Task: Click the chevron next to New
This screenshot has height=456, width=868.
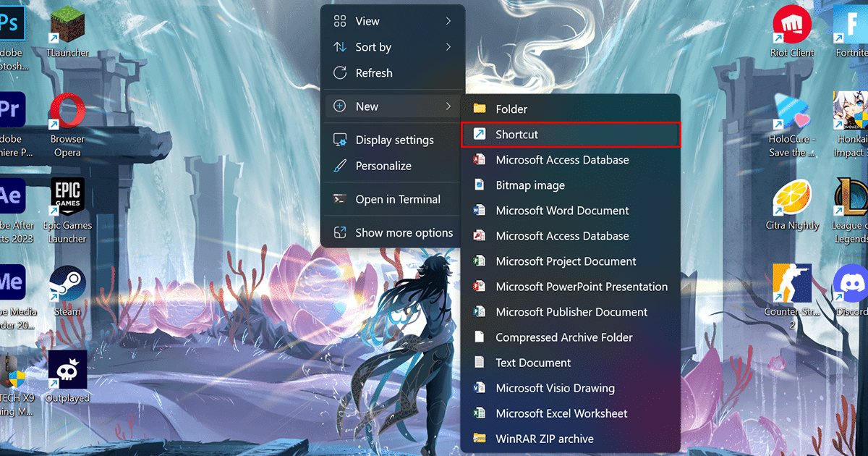Action: point(448,106)
